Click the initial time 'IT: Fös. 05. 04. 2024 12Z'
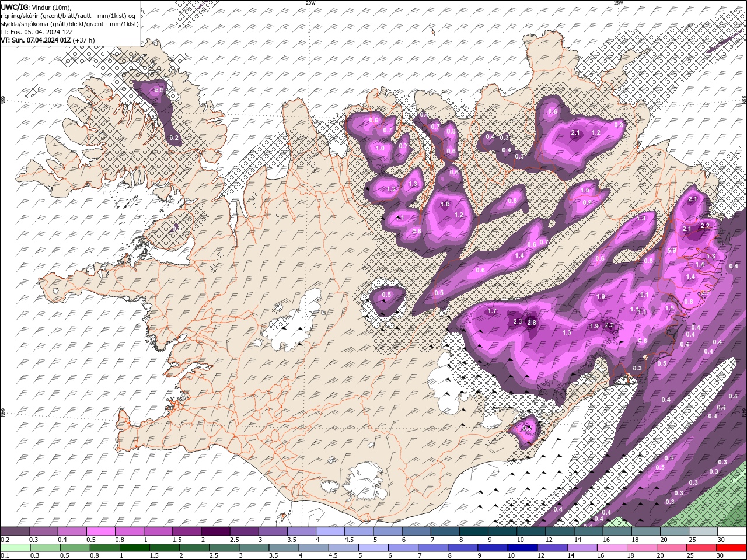This screenshot has height=560, width=747. click(37, 32)
